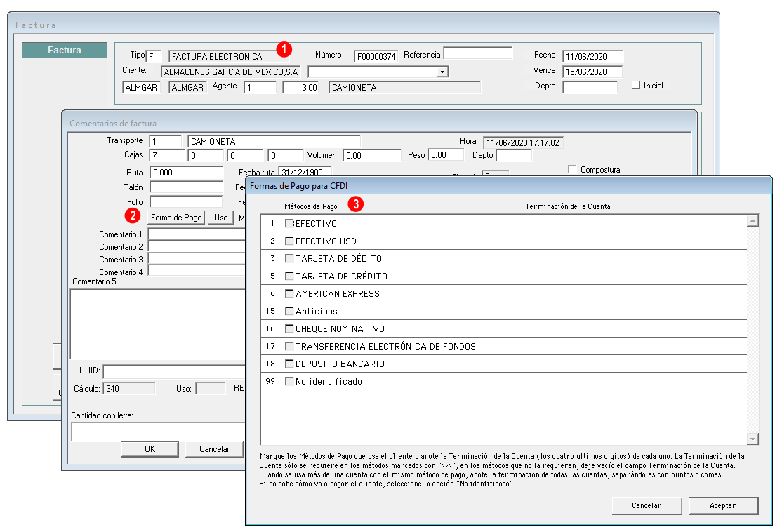Check TRANSFERENCIA ELECTRÓNICA DE FONDOS option
Viewport: 782px width, 532px height.
289,346
